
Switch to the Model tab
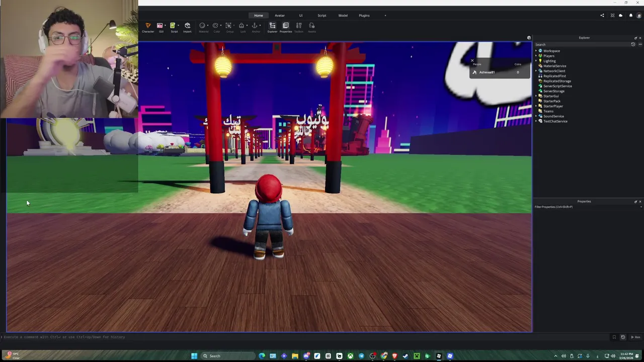click(x=343, y=16)
